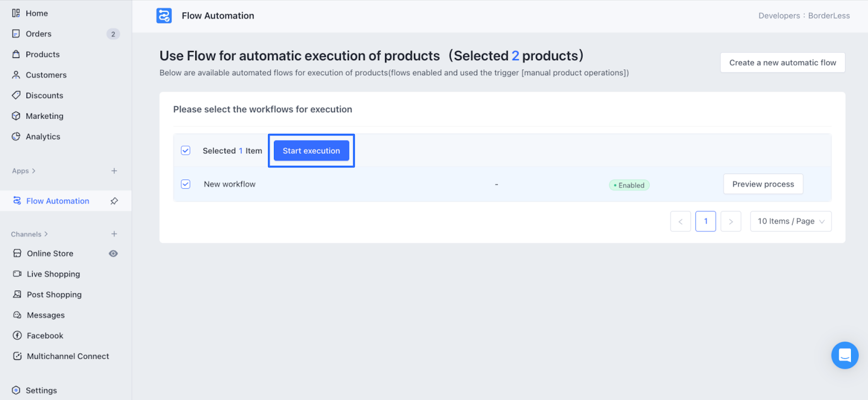This screenshot has height=400, width=868.
Task: Click the plus icon next to Channels
Action: point(114,234)
